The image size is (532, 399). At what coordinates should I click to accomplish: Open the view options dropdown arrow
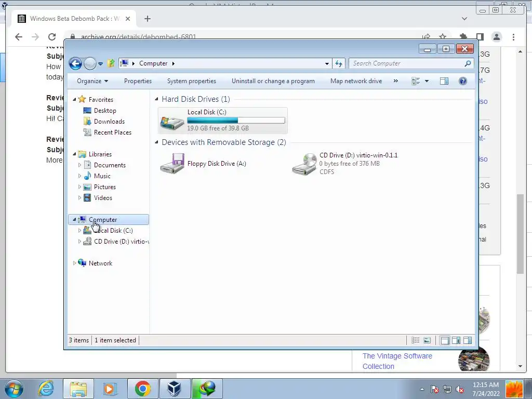pos(427,81)
